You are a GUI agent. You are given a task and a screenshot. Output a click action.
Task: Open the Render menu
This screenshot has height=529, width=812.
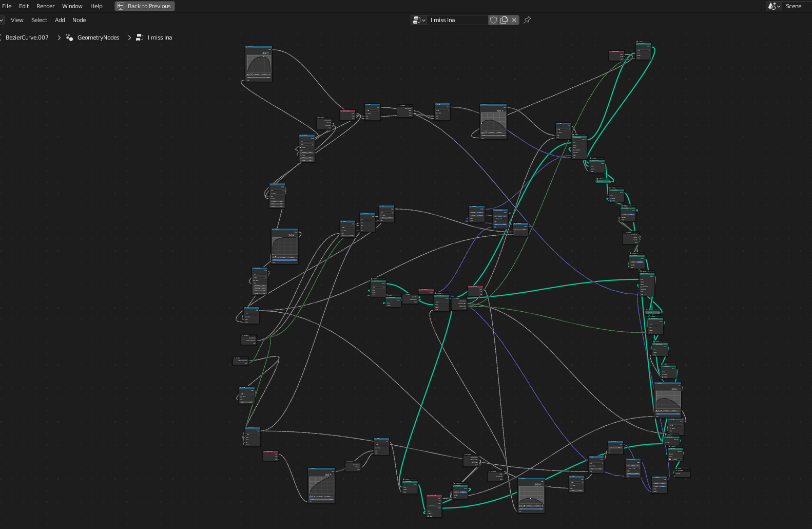pyautogui.click(x=45, y=6)
